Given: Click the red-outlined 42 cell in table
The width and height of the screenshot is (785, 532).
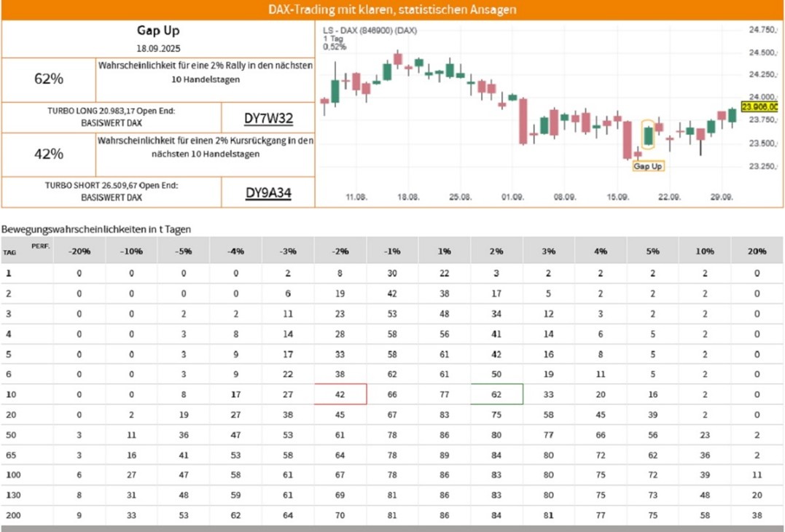Looking at the screenshot, I should coord(340,394).
